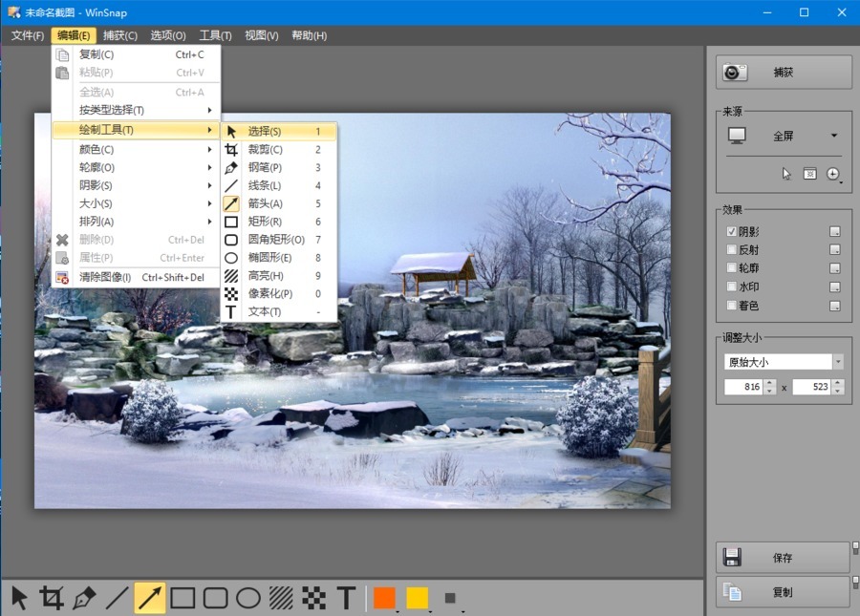Select the Ellipse tool in bottom toolbar
This screenshot has width=860, height=616.
tap(248, 598)
